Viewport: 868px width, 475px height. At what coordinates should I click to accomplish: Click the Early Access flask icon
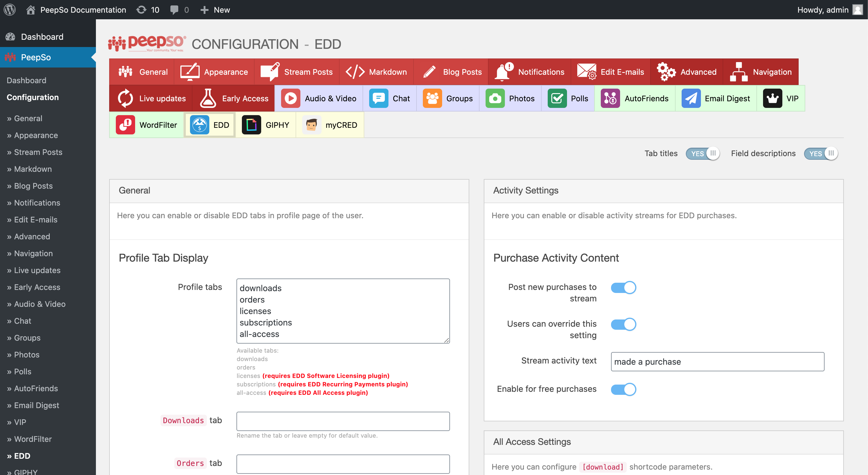tap(208, 98)
